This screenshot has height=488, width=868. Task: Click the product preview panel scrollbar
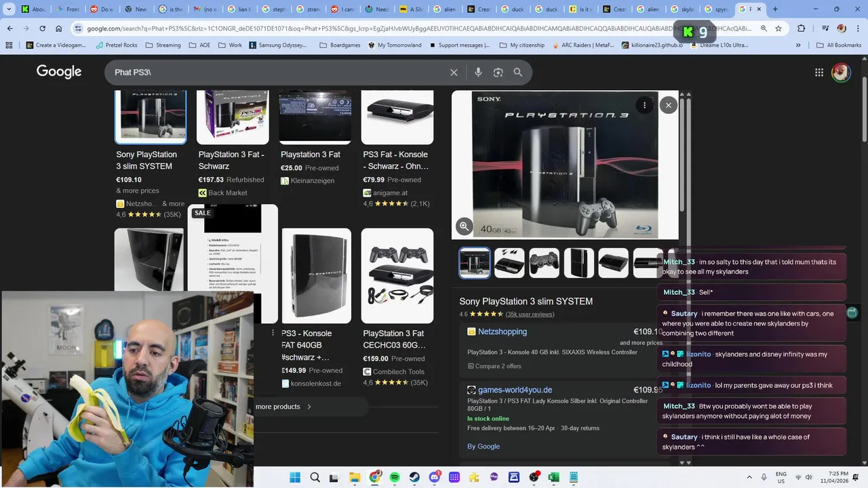pos(682,156)
